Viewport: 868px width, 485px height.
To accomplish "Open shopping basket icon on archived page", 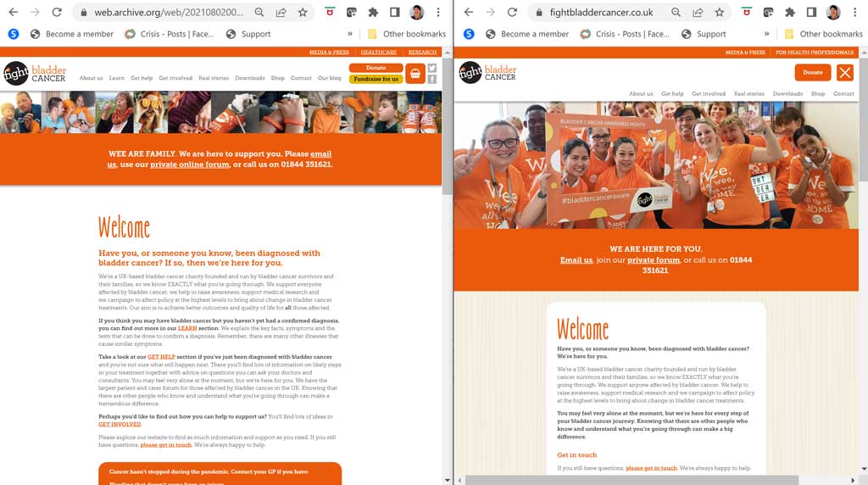I will [x=415, y=74].
